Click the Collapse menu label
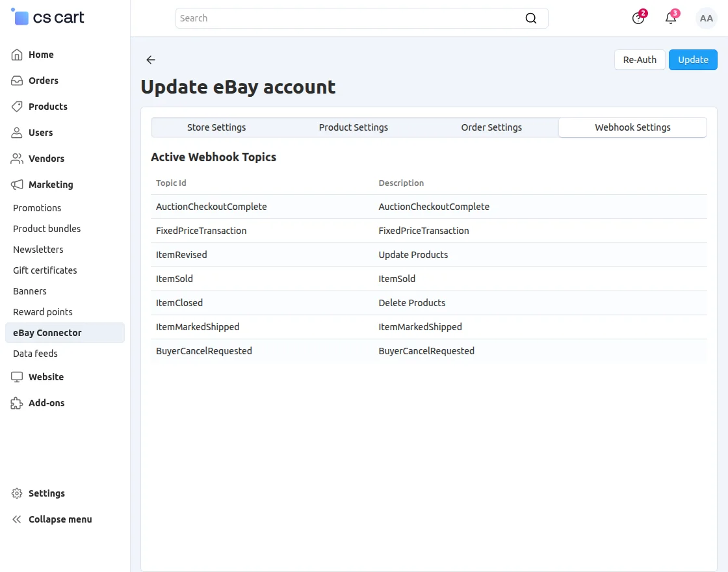Screen dimensions: 728x572 60,519
